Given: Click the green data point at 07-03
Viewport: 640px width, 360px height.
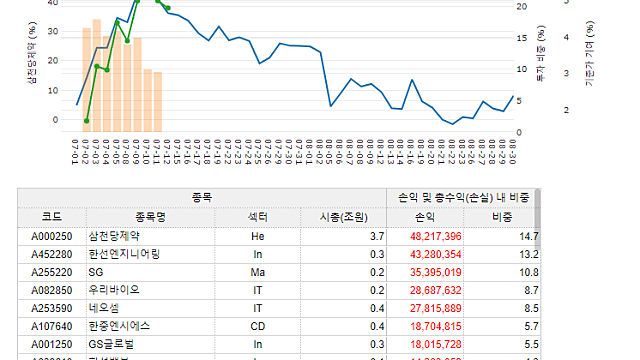Looking at the screenshot, I should pos(97,66).
